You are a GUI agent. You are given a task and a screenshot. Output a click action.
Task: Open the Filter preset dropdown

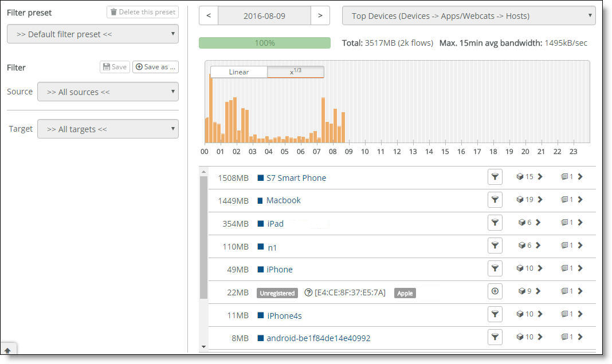93,34
